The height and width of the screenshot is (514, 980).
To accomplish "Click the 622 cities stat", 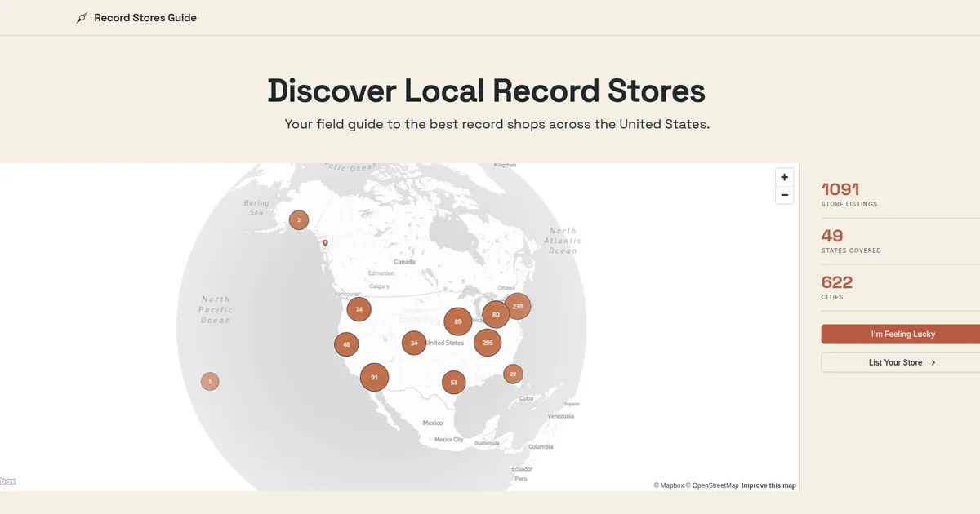I will [837, 287].
